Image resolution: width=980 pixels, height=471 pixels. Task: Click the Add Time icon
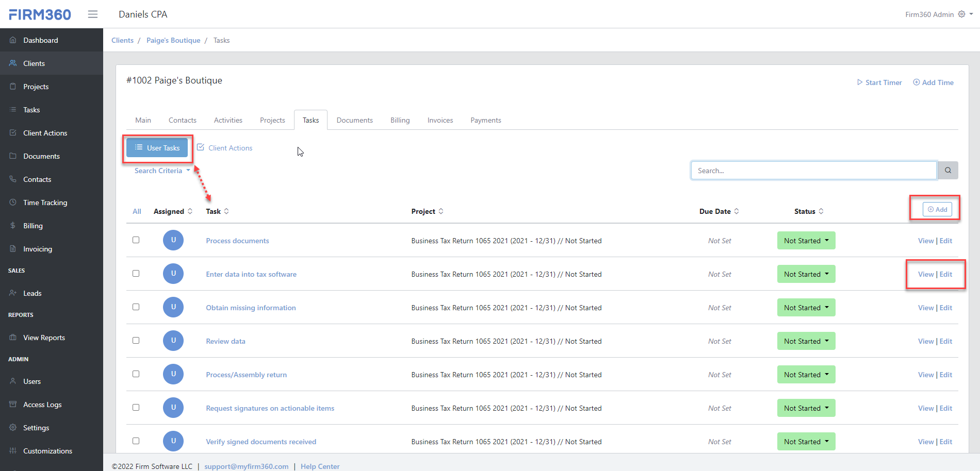click(916, 82)
